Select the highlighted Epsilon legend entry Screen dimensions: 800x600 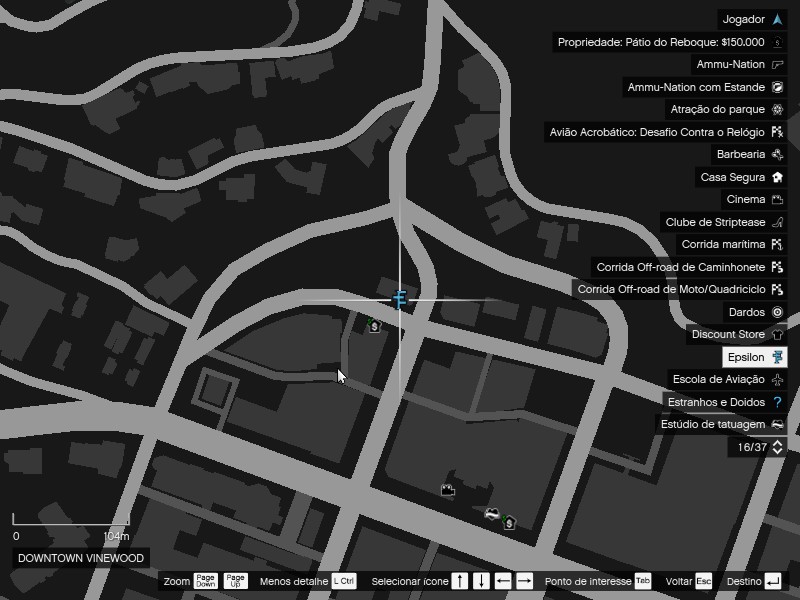(755, 357)
